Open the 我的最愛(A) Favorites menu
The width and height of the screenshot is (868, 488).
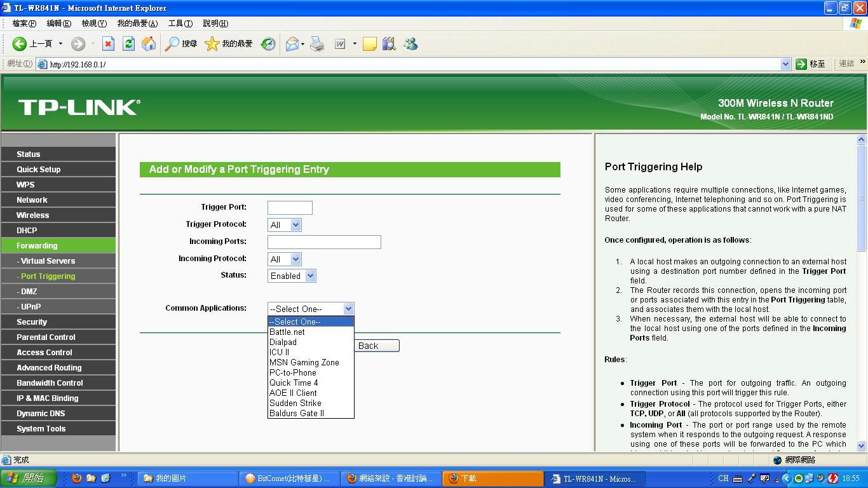point(137,24)
